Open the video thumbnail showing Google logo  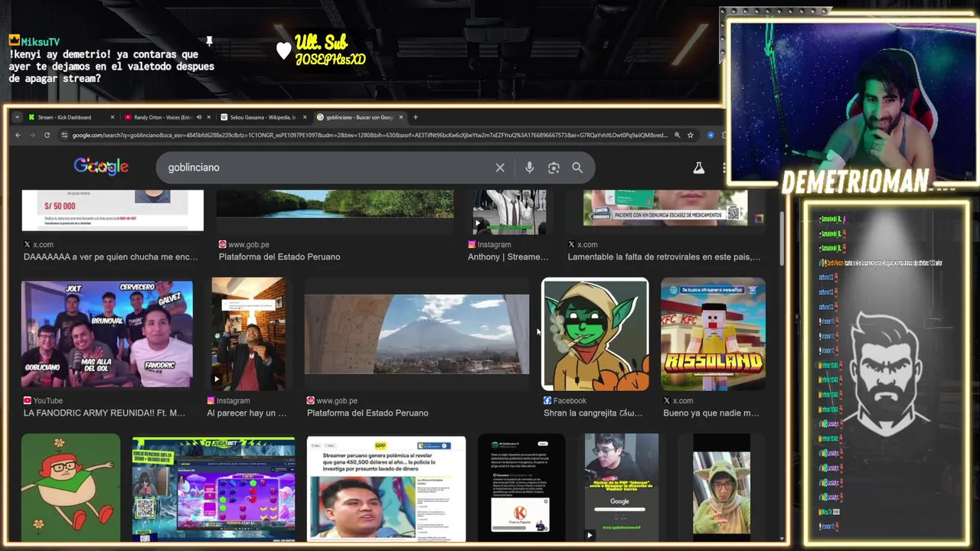click(x=621, y=488)
